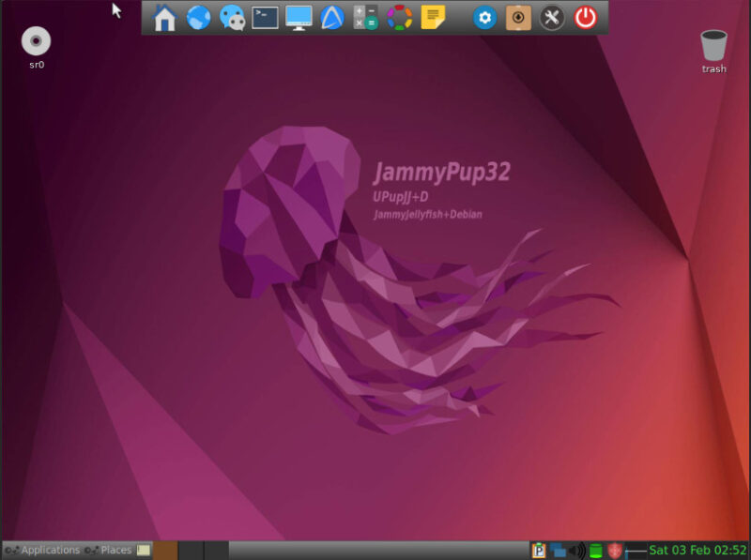
Task: Open the monitor display settings icon
Action: (x=298, y=17)
